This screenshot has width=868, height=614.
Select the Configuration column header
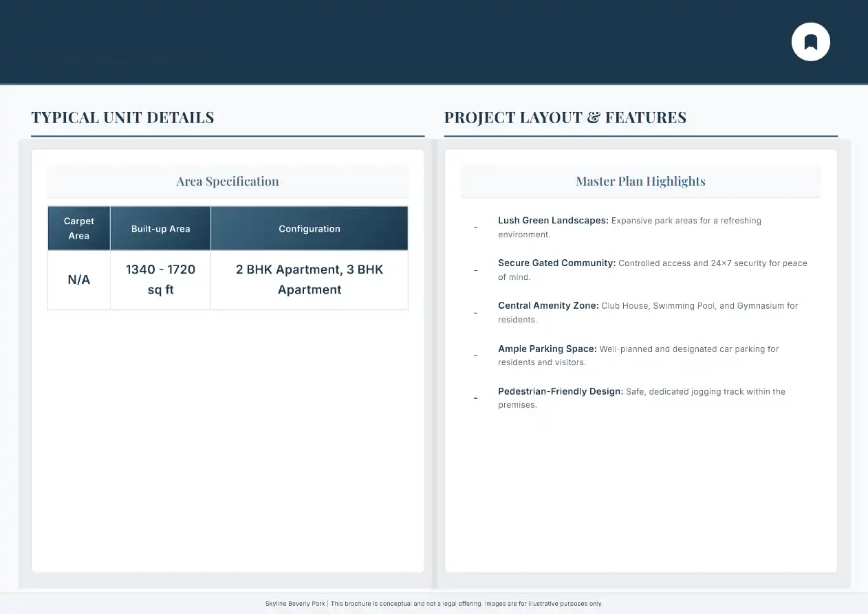pyautogui.click(x=309, y=228)
